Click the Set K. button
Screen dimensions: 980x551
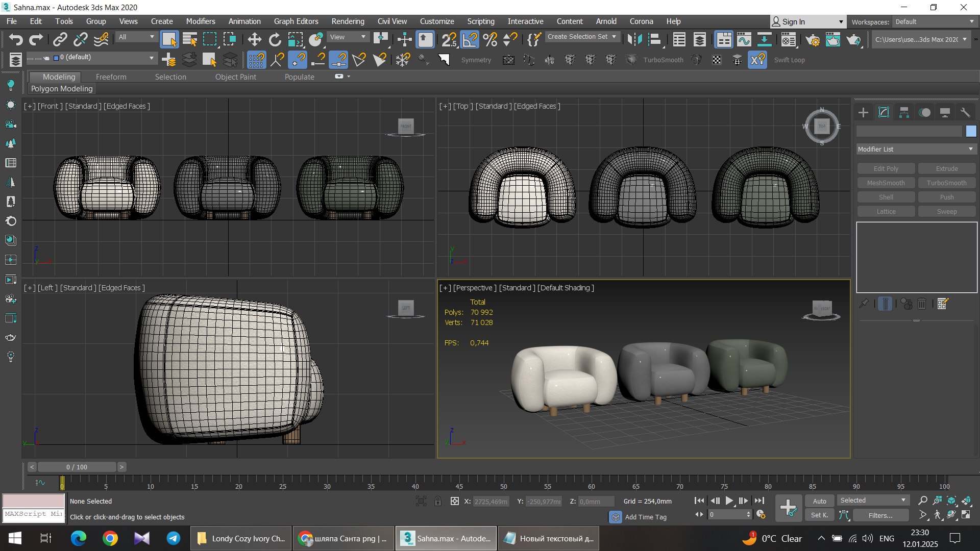click(820, 515)
